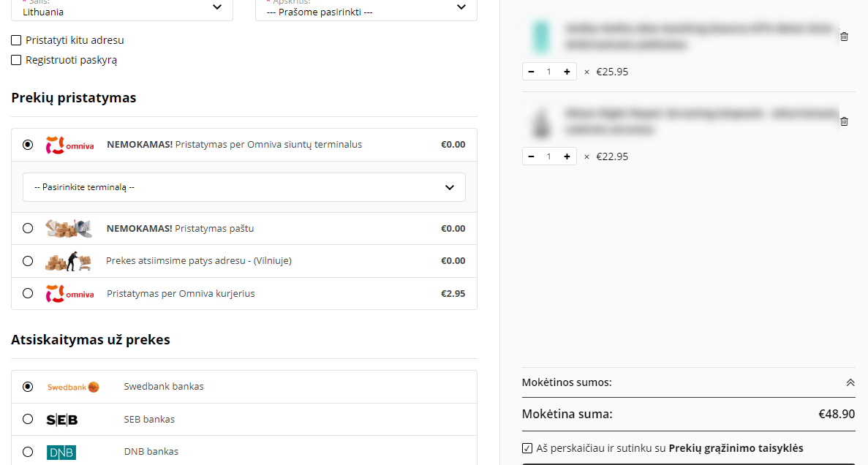
Task: Open the Pasirinkite terminalą dropdown
Action: coord(244,187)
